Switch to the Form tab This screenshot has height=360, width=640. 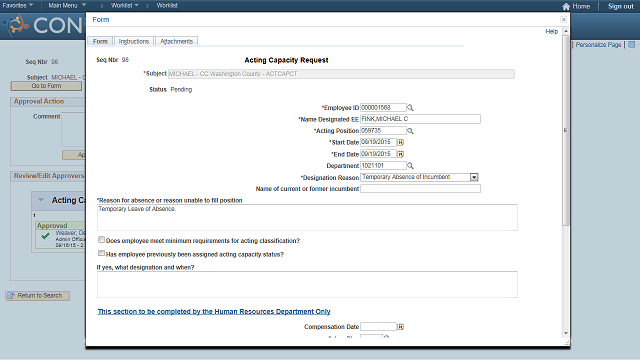pos(100,41)
